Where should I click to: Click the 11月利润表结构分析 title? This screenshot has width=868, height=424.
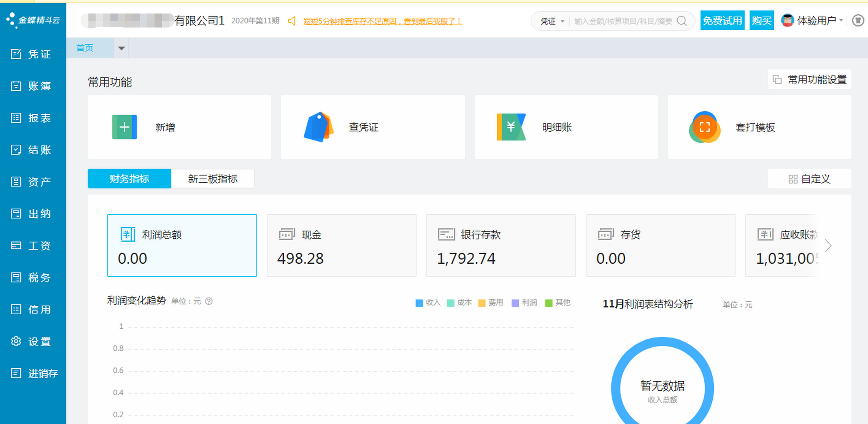[x=648, y=304]
